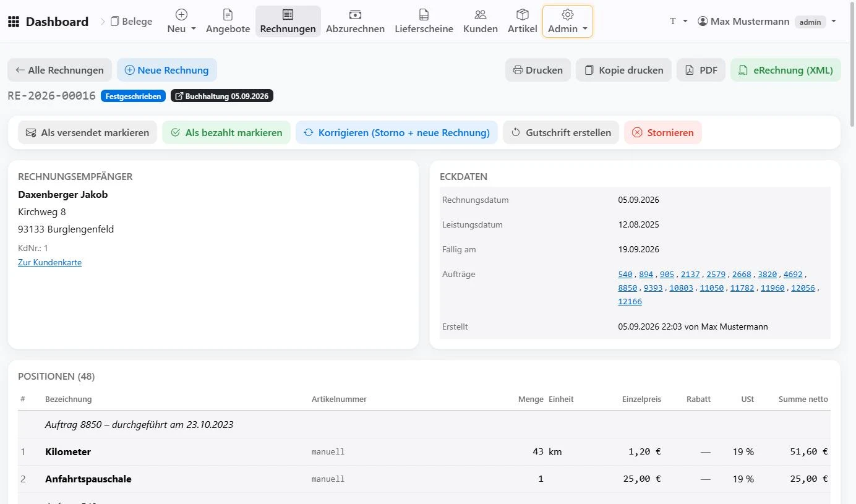Click the Auftrag 8850 group header row
856x504 pixels.
click(x=424, y=425)
